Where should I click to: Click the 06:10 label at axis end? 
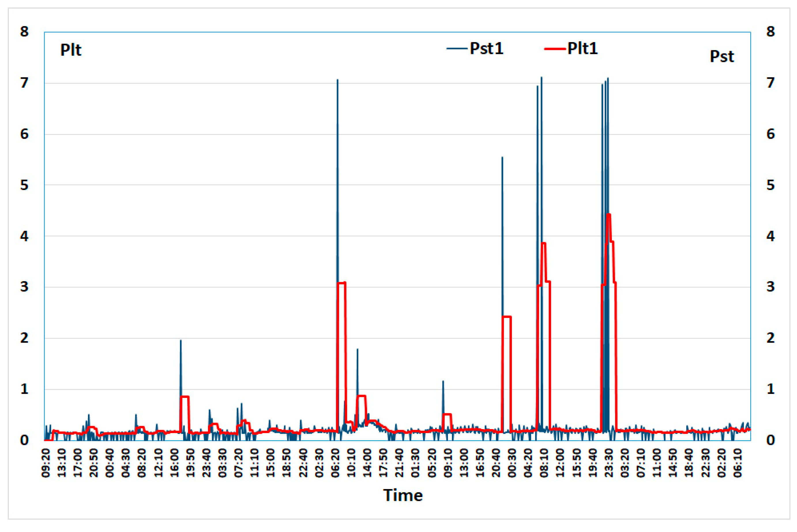pos(738,463)
